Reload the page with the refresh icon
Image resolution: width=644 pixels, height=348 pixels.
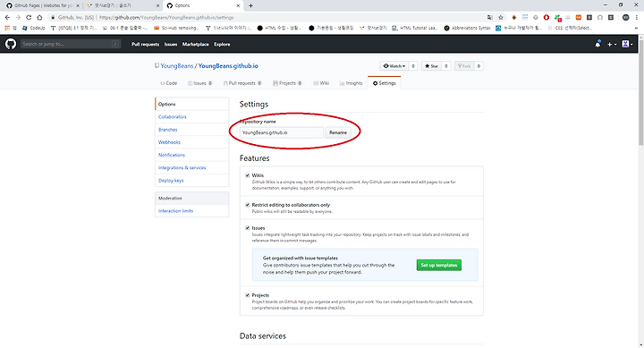(x=29, y=17)
